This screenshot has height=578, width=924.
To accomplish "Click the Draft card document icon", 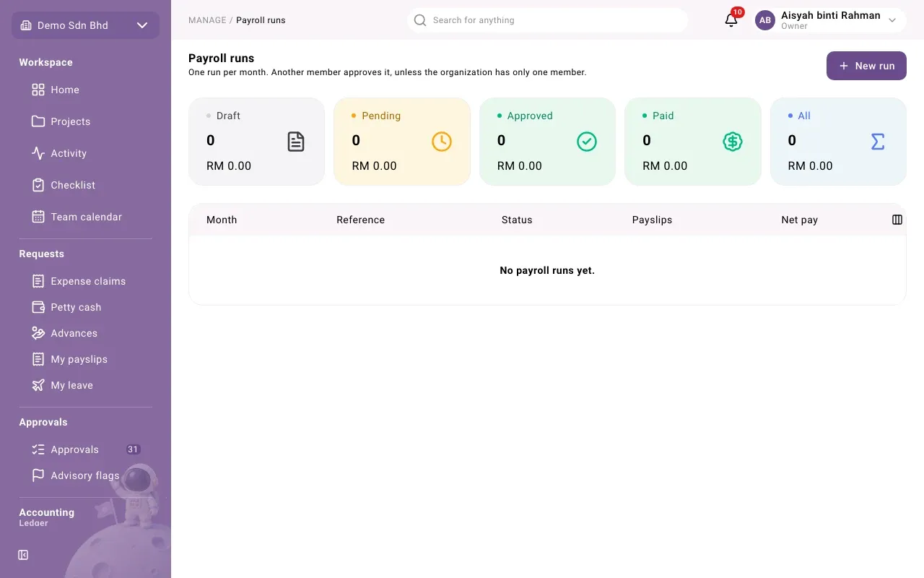I will click(x=296, y=142).
